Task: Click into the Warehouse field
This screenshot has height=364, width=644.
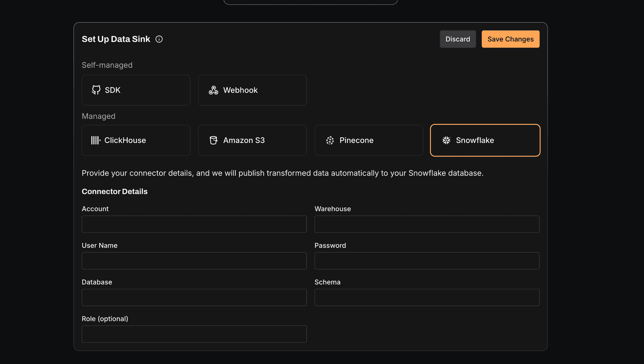Action: coord(427,224)
